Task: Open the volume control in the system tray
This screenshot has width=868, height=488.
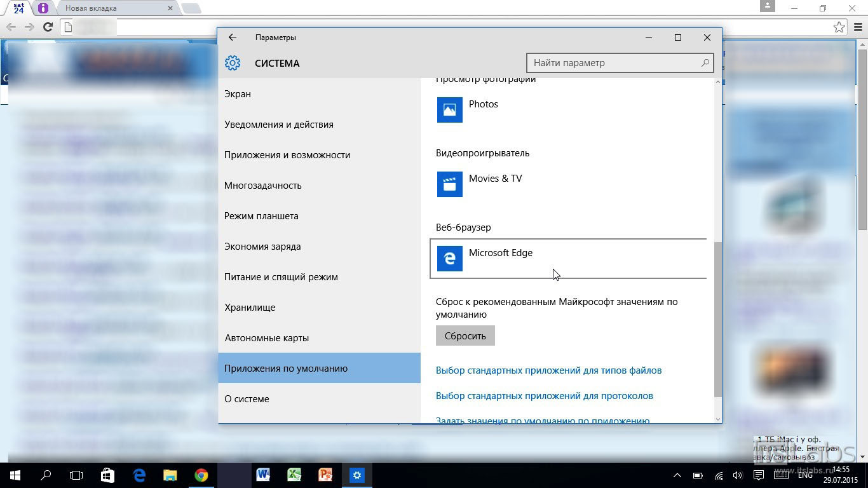Action: pos(738,475)
